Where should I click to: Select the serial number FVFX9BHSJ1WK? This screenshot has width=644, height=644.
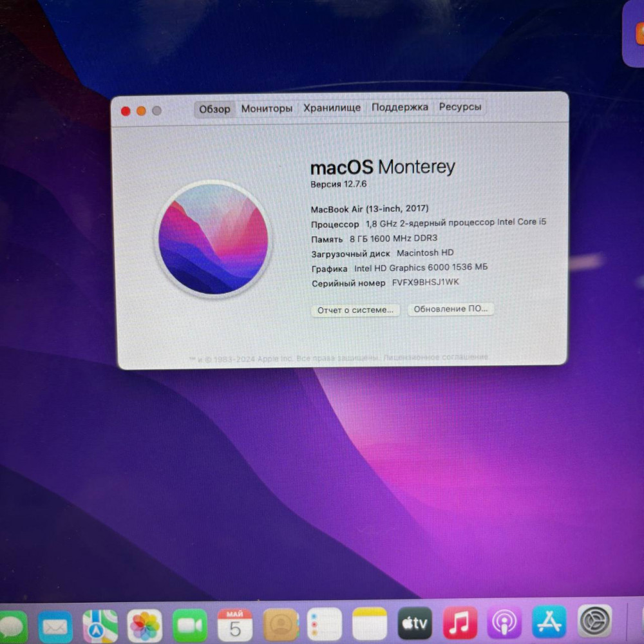click(x=426, y=283)
